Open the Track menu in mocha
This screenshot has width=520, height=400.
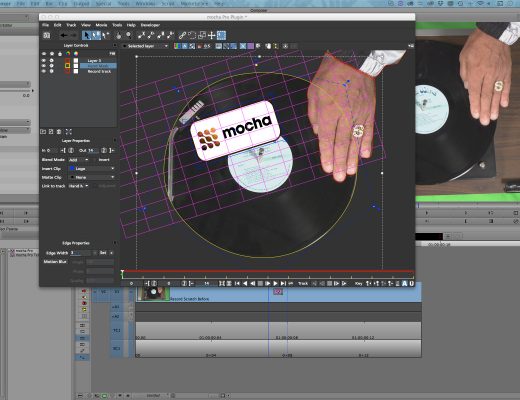coord(71,25)
